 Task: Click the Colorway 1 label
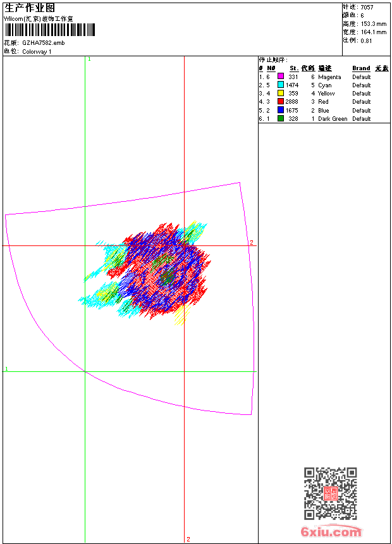point(37,52)
